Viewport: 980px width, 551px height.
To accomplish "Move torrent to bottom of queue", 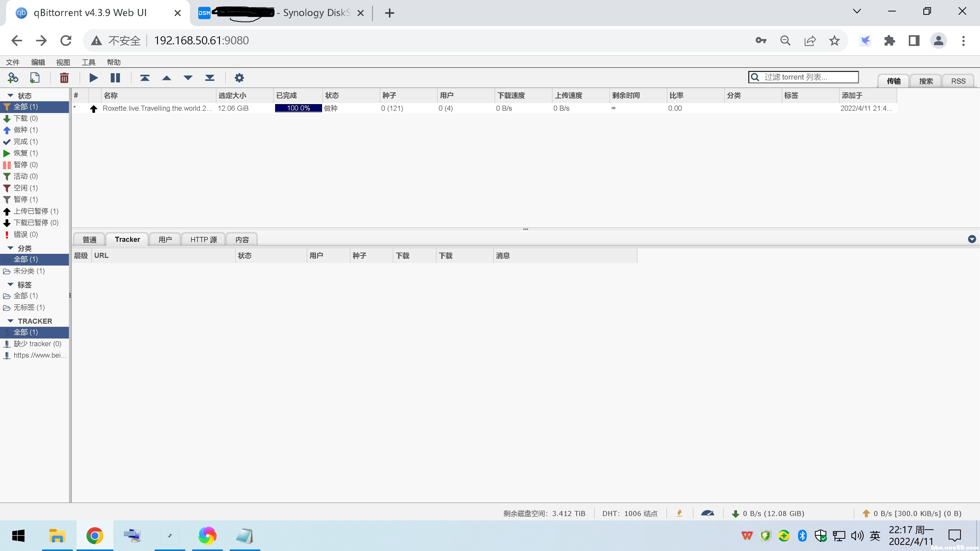I will pyautogui.click(x=210, y=78).
